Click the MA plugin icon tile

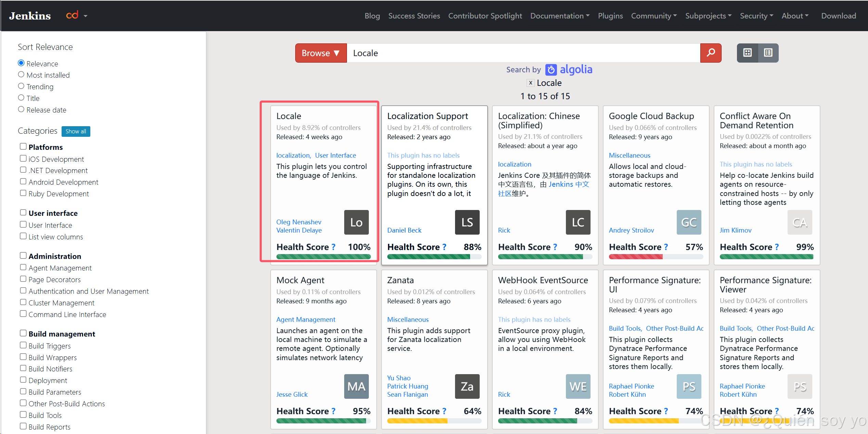click(x=356, y=386)
